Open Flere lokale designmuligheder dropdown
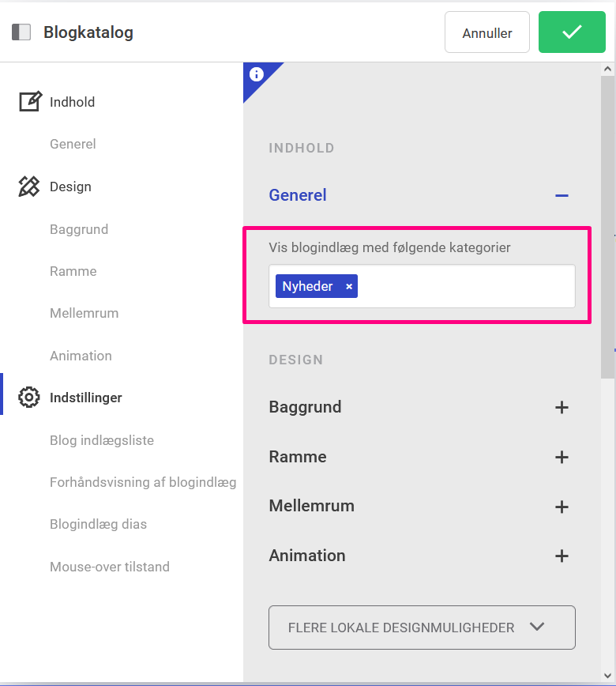 tap(422, 628)
